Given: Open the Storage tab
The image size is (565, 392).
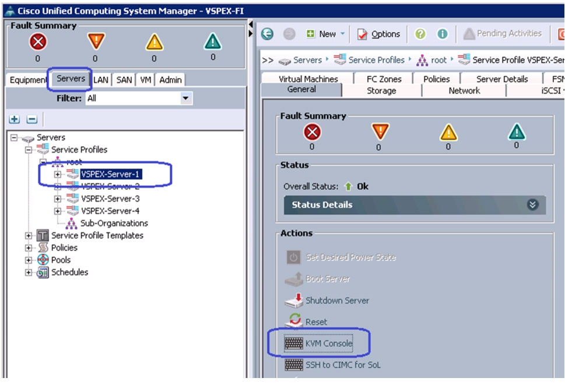Looking at the screenshot, I should pos(381,91).
